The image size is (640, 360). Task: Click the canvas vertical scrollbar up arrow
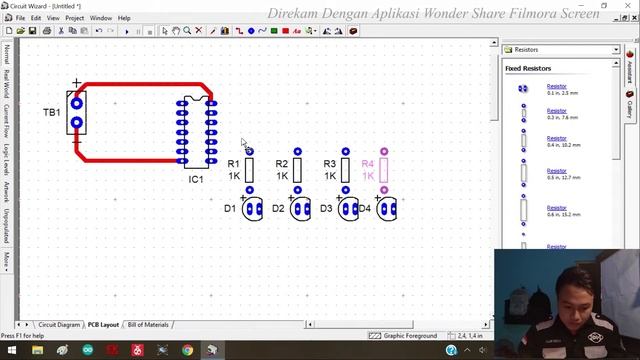pyautogui.click(x=494, y=42)
